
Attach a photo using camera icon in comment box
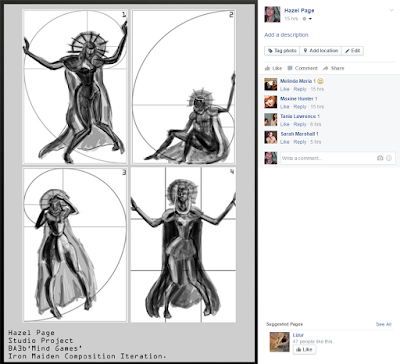click(x=380, y=158)
